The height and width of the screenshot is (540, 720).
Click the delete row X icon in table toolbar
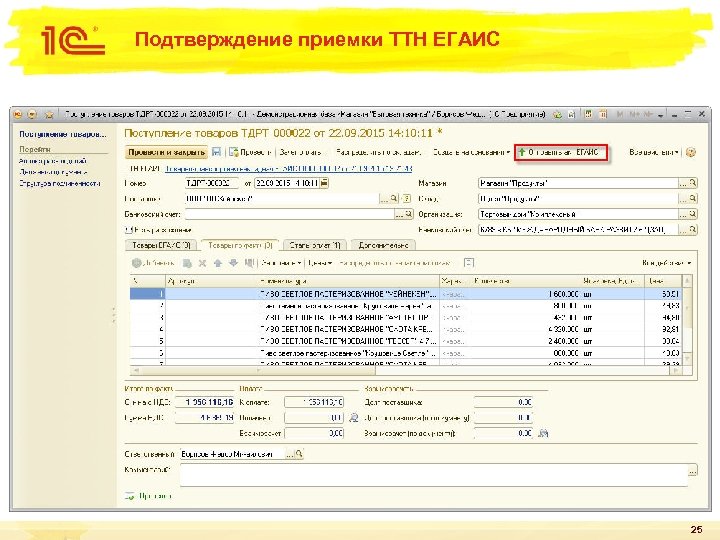tap(202, 263)
